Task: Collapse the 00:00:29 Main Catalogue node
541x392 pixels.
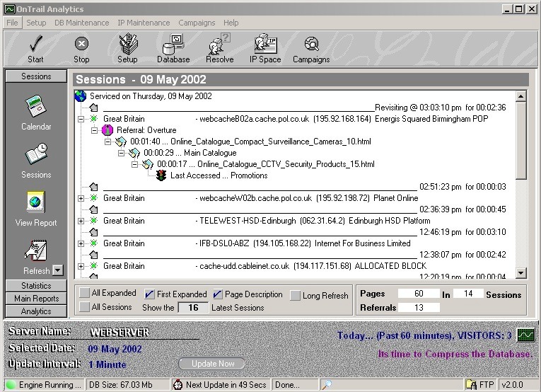Action: point(121,153)
